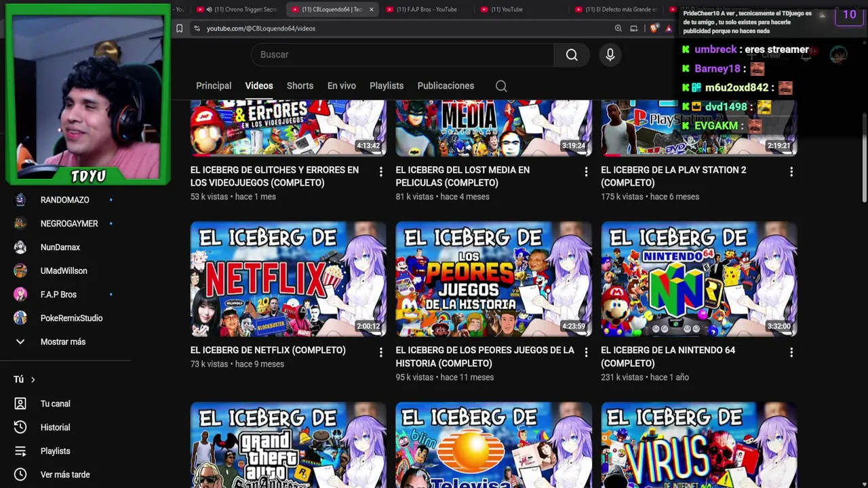
Task: Switch to the Playlists channel tab
Action: pos(387,86)
